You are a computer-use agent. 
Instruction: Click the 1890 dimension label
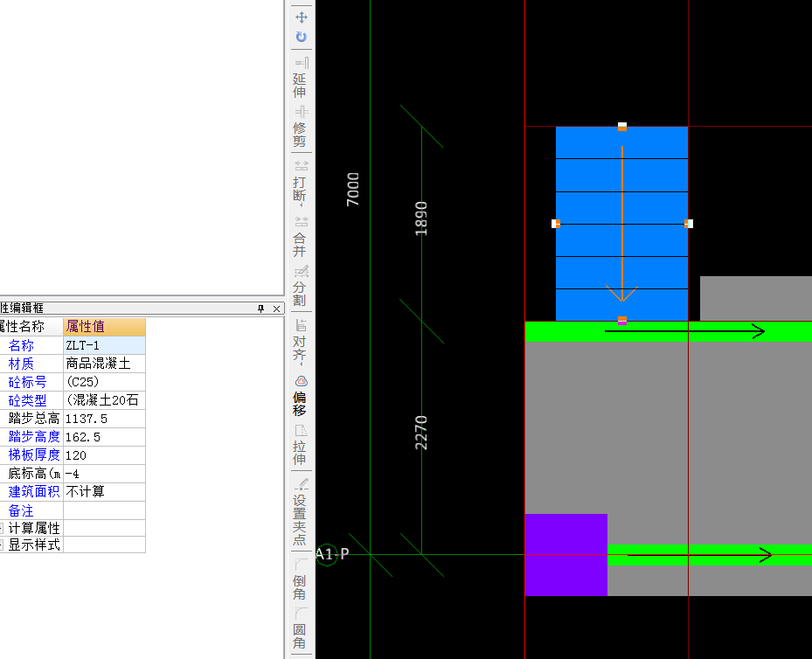(421, 219)
